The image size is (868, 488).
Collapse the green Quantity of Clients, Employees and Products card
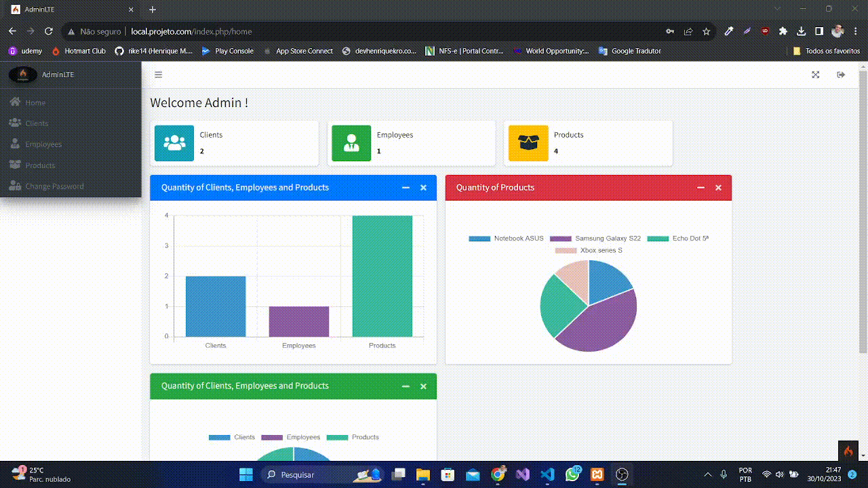[406, 386]
